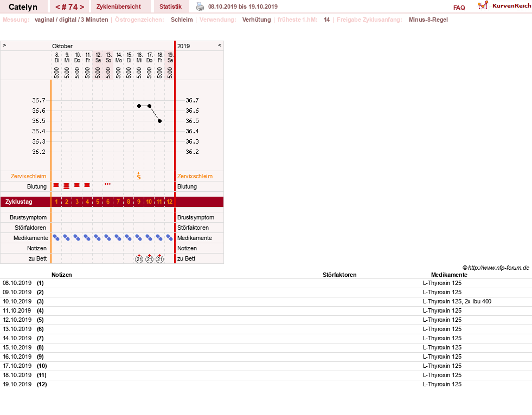The height and width of the screenshot is (415, 532).
Task: Click the 08.10.2019 notes row date
Action: (17, 283)
